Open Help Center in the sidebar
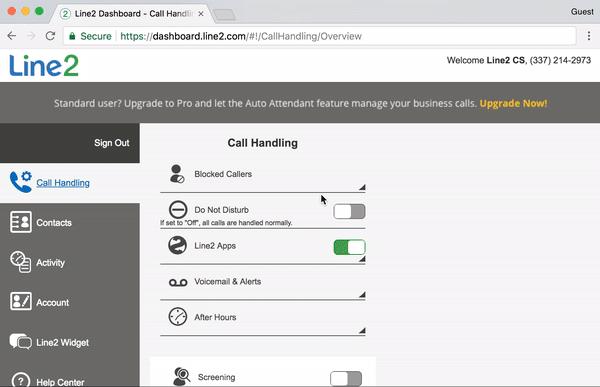This screenshot has height=387, width=600. (x=60, y=382)
